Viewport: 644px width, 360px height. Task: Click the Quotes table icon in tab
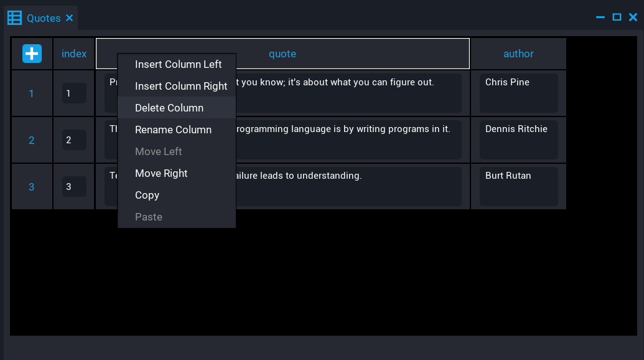(14, 18)
